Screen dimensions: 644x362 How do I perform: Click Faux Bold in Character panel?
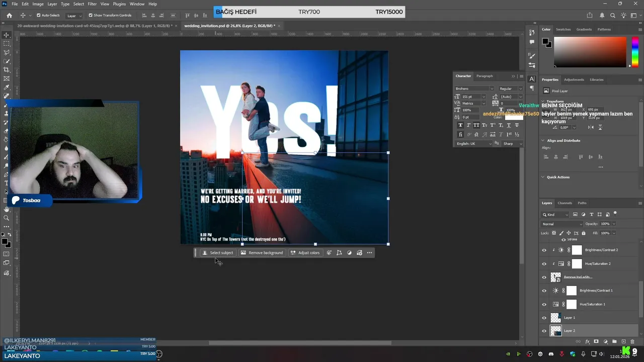(460, 125)
